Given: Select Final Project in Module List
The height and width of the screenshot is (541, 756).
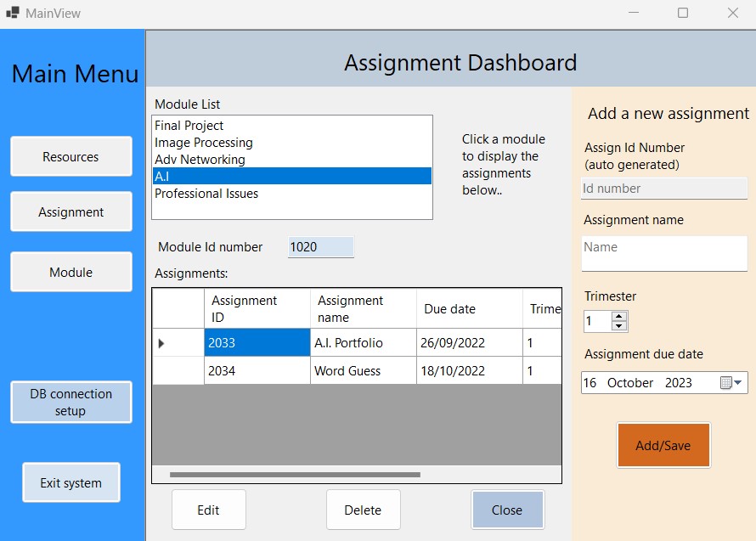Looking at the screenshot, I should 189,126.
